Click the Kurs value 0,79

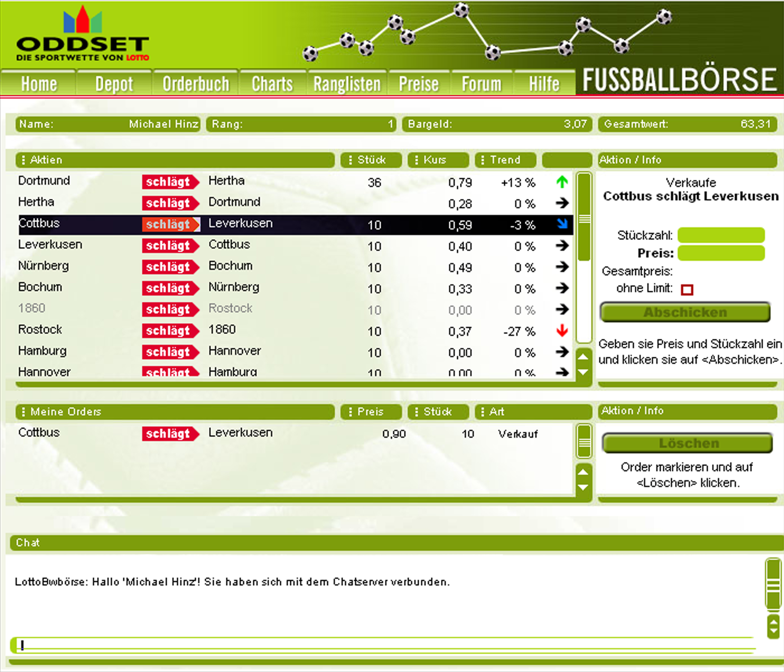pyautogui.click(x=460, y=183)
